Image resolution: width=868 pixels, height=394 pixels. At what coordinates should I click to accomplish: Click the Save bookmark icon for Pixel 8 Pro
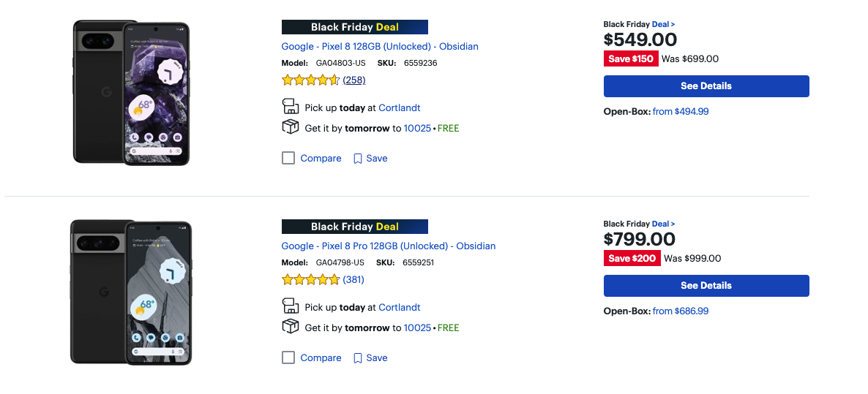358,358
